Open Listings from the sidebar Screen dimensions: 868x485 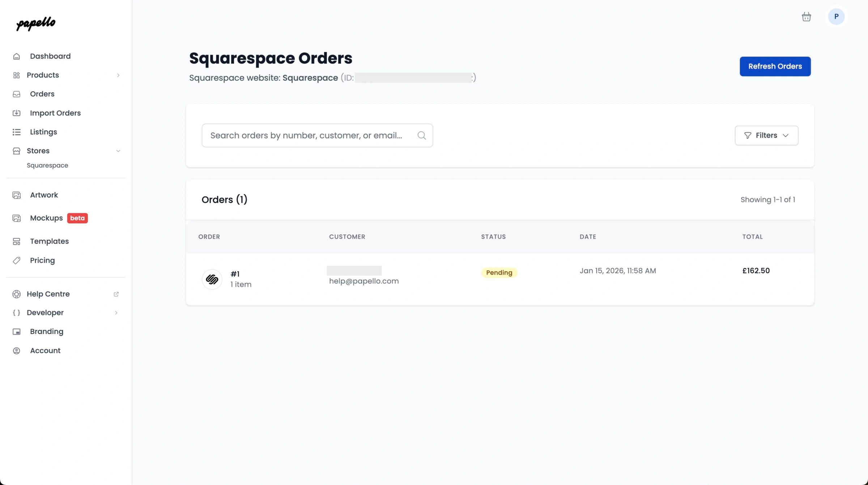[x=43, y=132]
